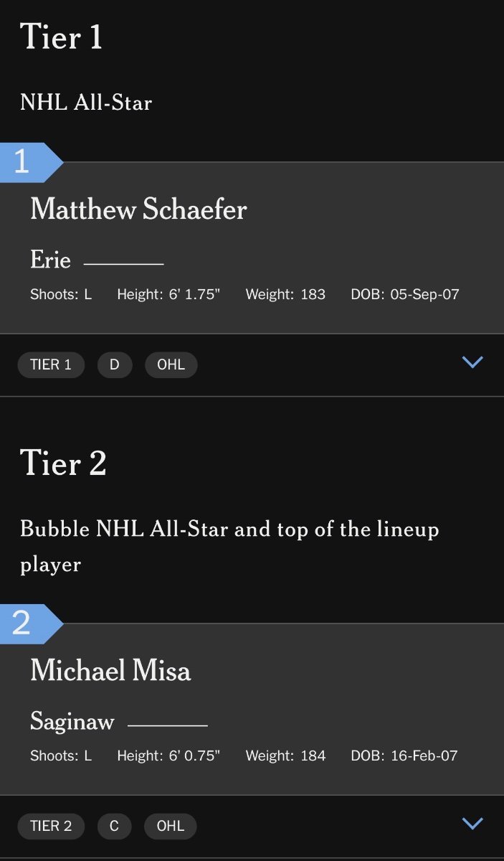Click Misa's weight 184 value
The width and height of the screenshot is (504, 861).
[x=313, y=756]
